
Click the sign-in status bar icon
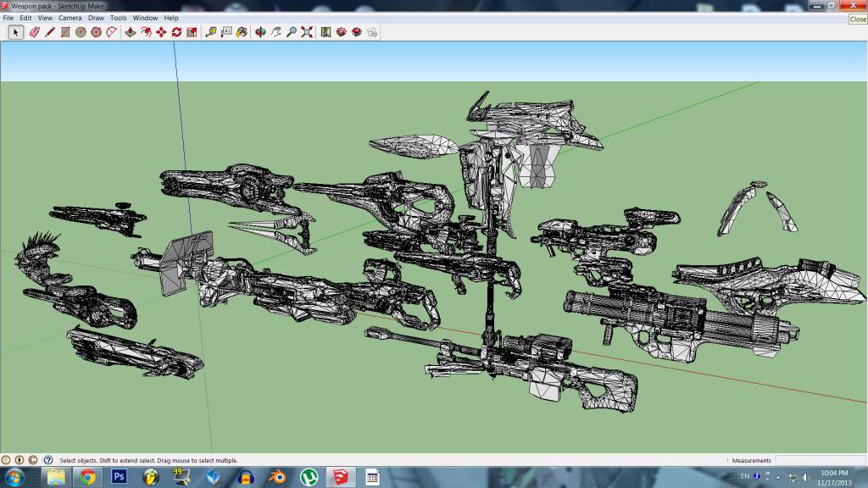click(x=33, y=460)
